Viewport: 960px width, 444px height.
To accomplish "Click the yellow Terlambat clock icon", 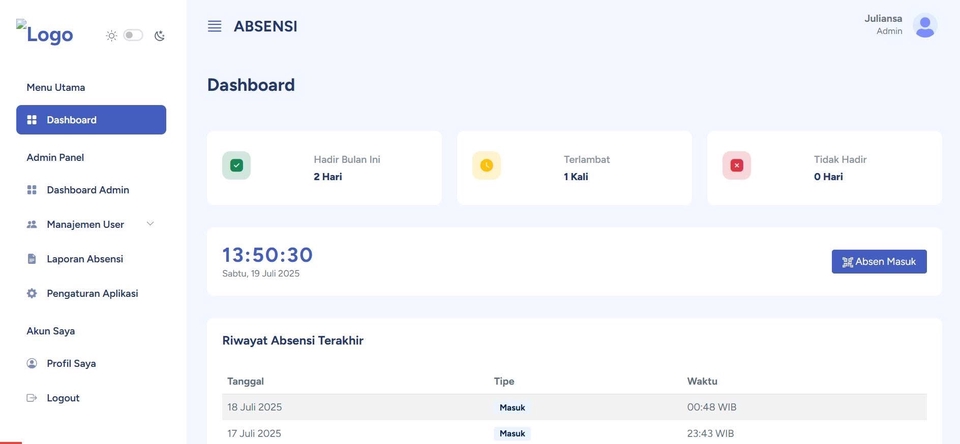I will [486, 165].
